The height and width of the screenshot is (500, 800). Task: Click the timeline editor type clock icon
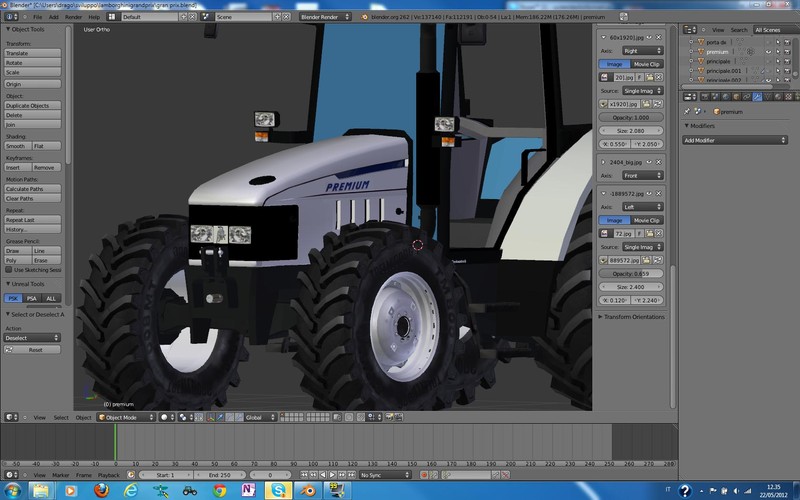coord(11,474)
